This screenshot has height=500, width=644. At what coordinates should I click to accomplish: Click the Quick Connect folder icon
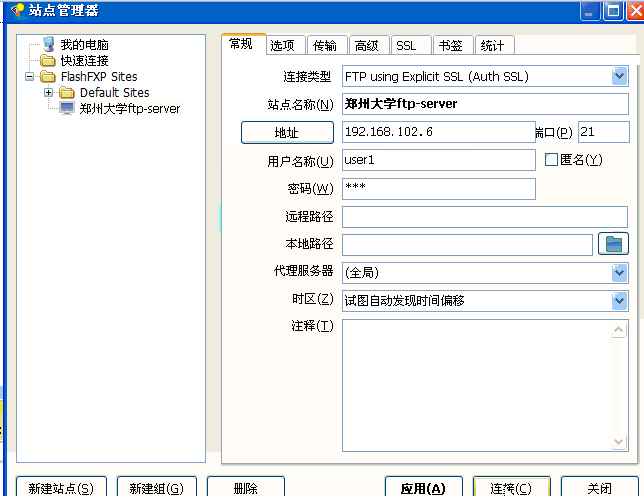48,60
